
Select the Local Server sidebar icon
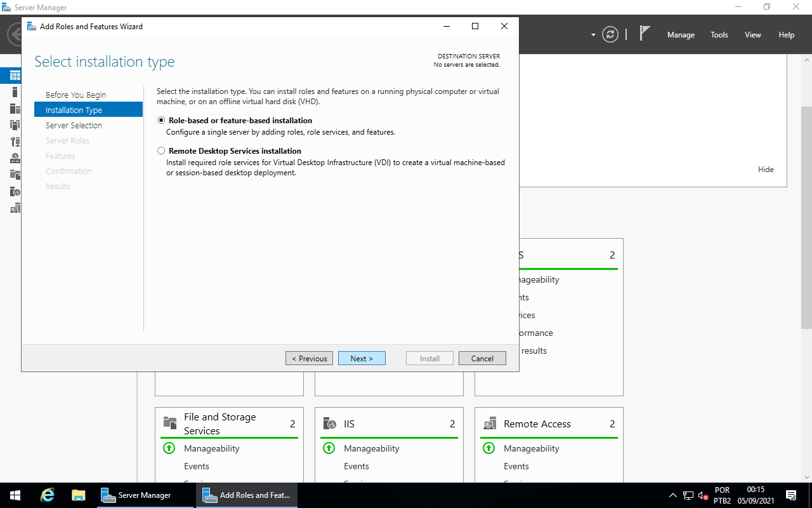(x=14, y=91)
